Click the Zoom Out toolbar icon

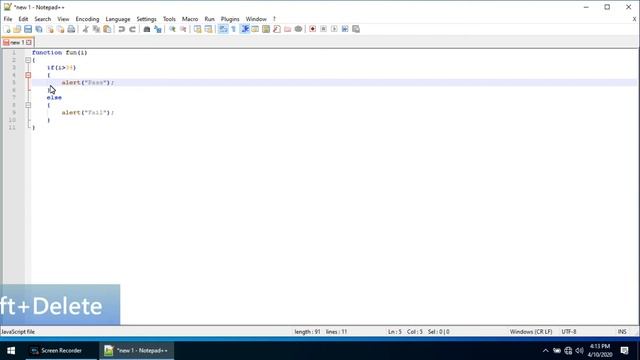click(x=183, y=29)
